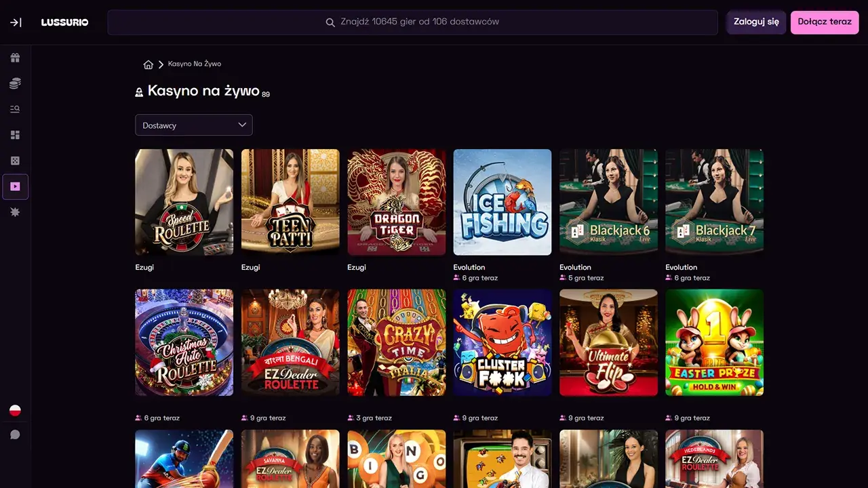
Task: Click the search magnifier icon
Action: point(330,22)
